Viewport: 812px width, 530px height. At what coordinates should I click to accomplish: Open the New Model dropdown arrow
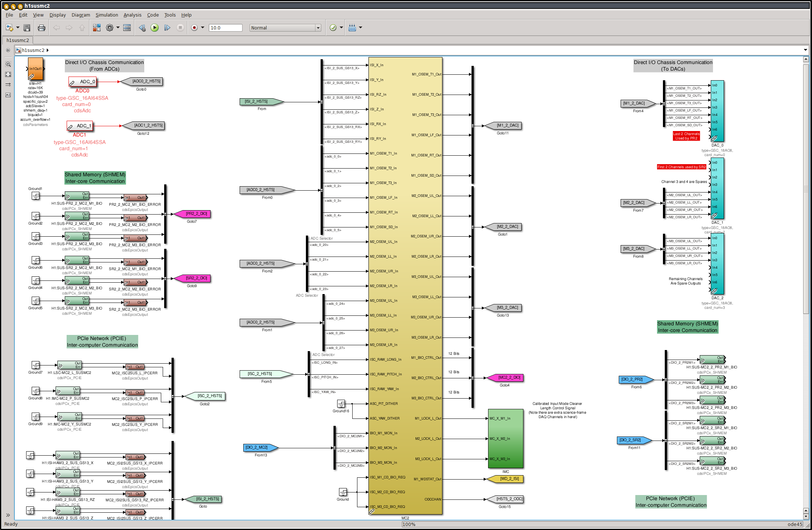18,28
